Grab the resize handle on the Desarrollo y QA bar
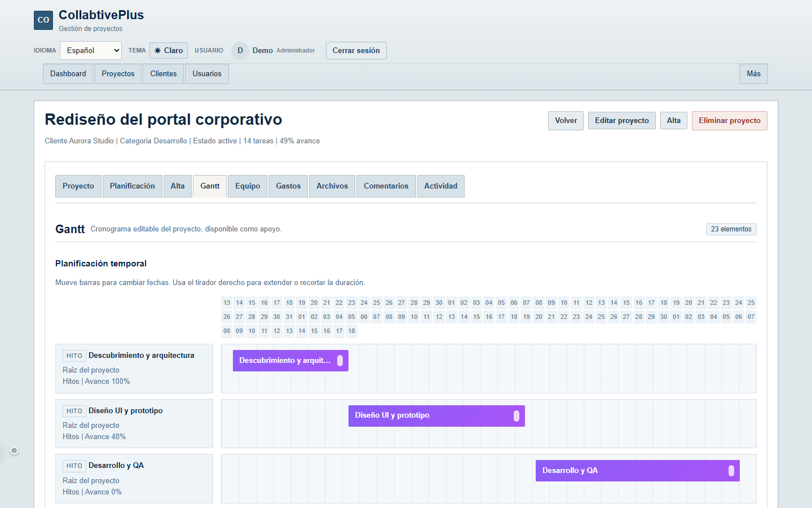The height and width of the screenshot is (508, 812). click(x=731, y=471)
